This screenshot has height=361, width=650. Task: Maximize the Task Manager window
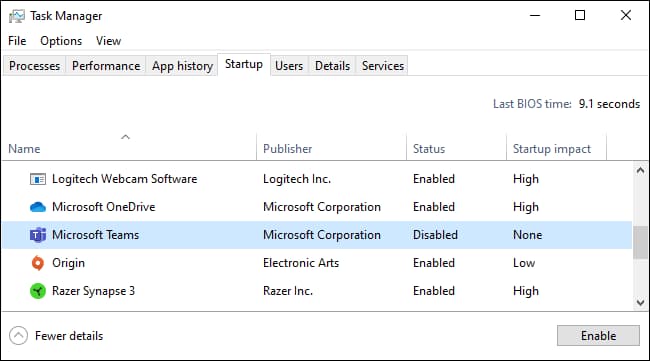tap(580, 15)
